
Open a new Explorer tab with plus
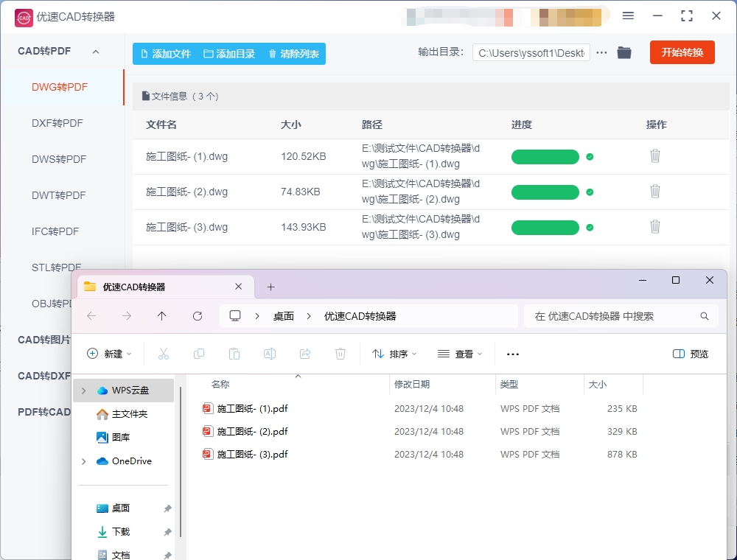point(270,287)
